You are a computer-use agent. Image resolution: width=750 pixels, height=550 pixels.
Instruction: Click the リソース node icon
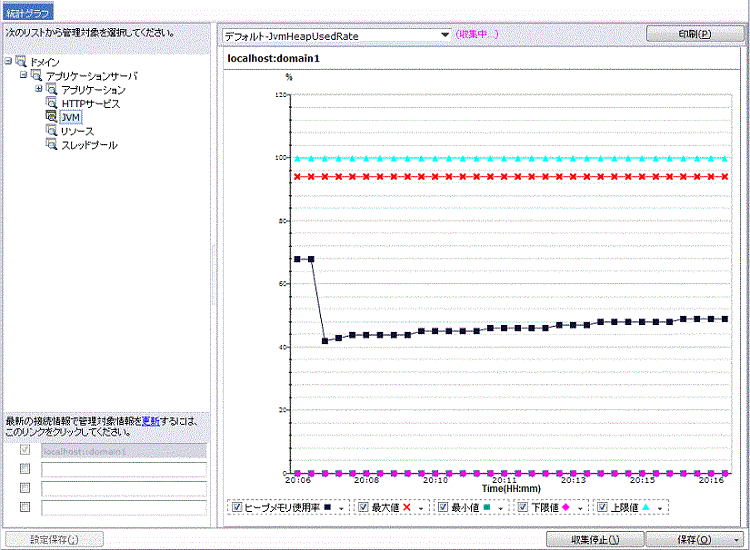(51, 131)
